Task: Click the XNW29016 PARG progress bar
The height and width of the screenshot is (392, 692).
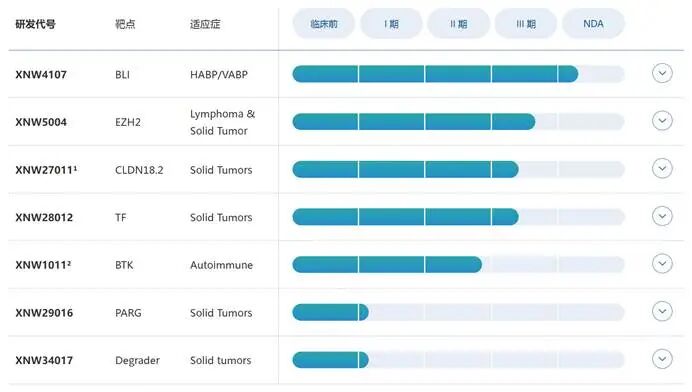Action: pos(459,313)
